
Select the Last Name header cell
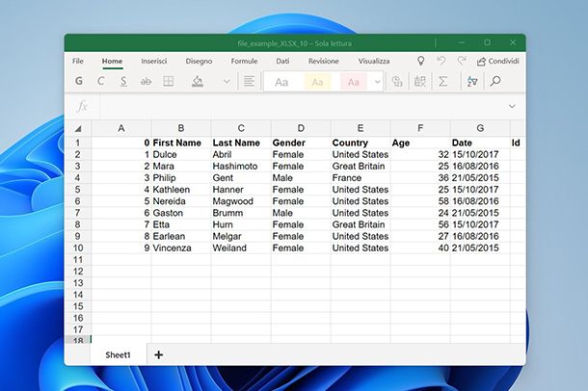(x=241, y=143)
